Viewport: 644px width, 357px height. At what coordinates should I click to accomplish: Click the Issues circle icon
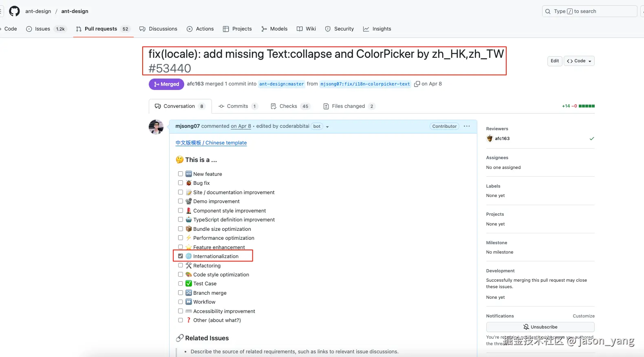click(29, 29)
